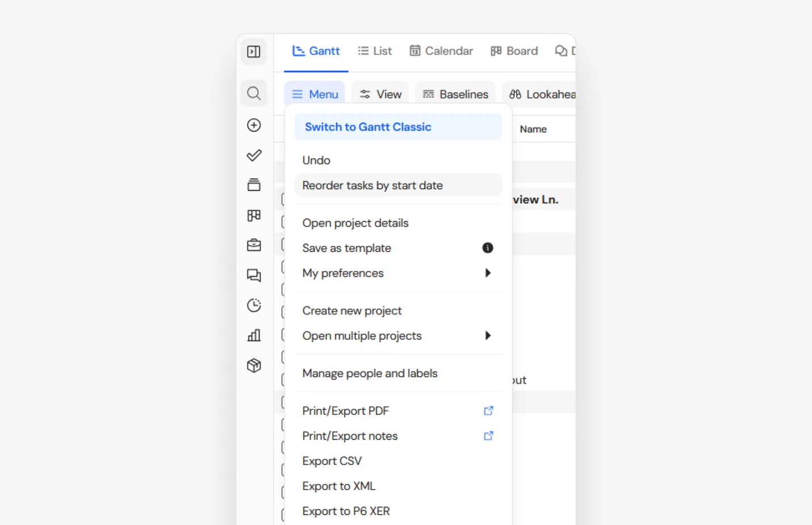Open the checkmark tasks icon in sidebar
This screenshot has height=525, width=812.
pyautogui.click(x=254, y=155)
